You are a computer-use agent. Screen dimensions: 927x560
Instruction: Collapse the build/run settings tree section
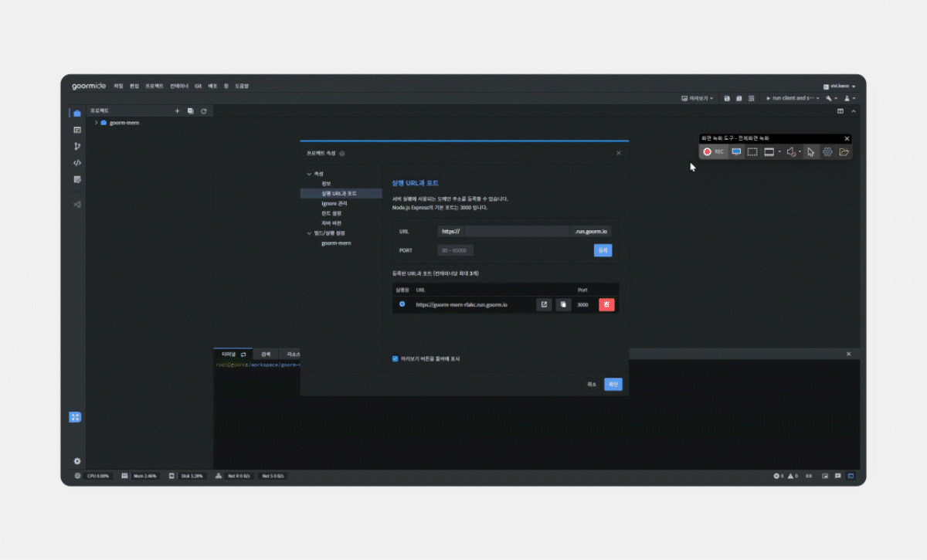point(309,233)
